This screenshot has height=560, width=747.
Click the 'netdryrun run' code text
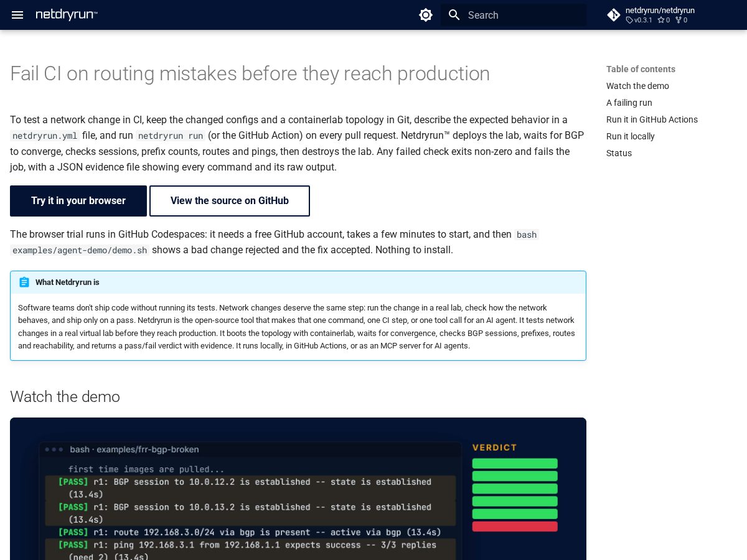(171, 136)
